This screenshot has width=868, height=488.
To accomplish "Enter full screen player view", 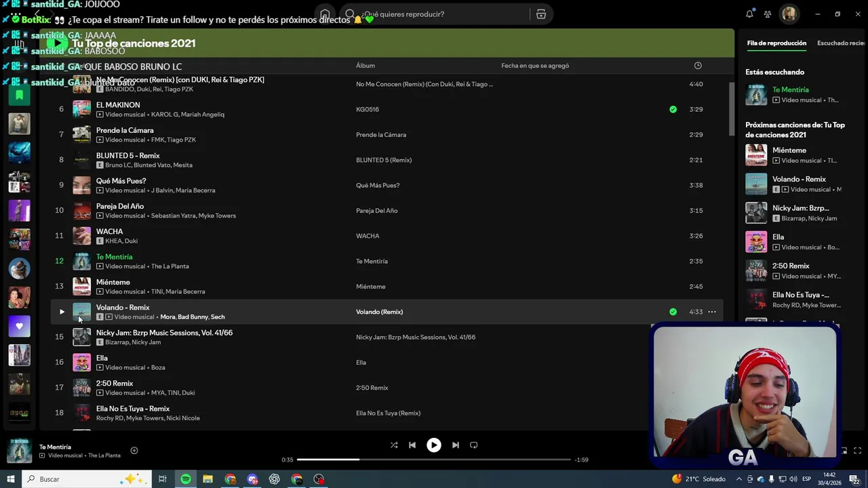I will (x=857, y=451).
